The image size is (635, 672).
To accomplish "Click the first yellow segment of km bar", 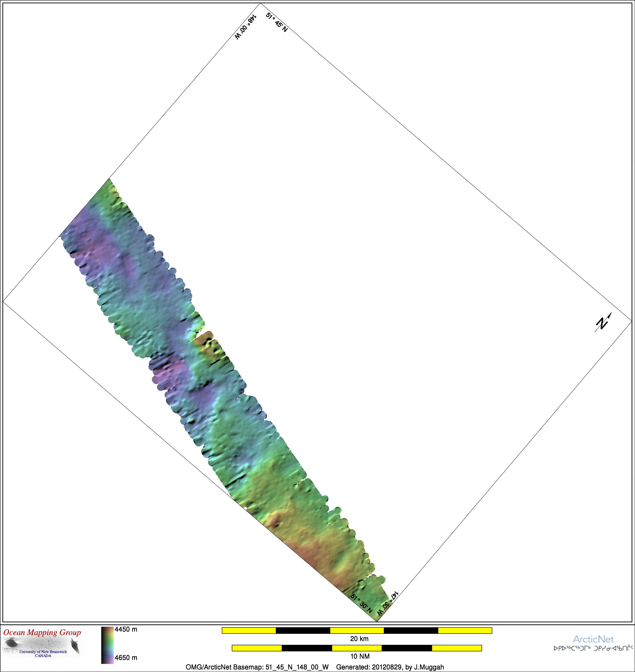I will pyautogui.click(x=249, y=630).
